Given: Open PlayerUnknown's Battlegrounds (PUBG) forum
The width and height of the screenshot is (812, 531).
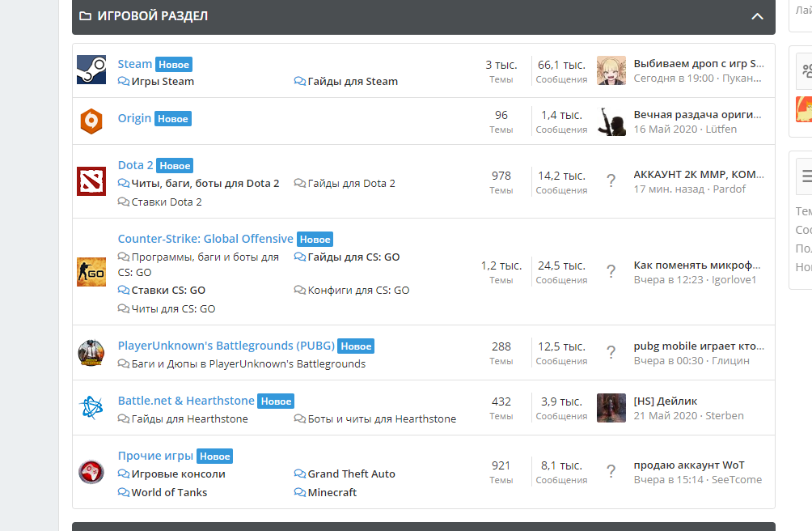Looking at the screenshot, I should (226, 346).
